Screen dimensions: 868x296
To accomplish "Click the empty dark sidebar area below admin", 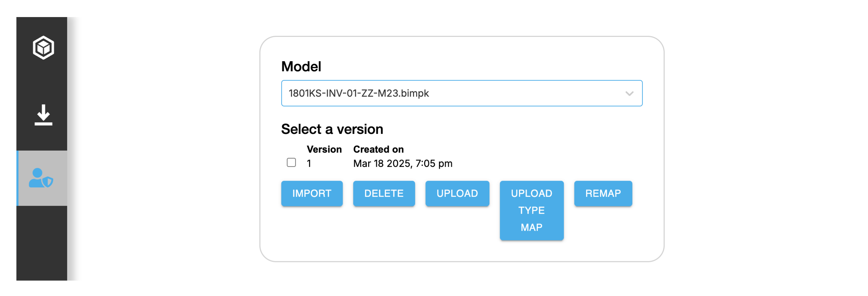I will [42, 243].
